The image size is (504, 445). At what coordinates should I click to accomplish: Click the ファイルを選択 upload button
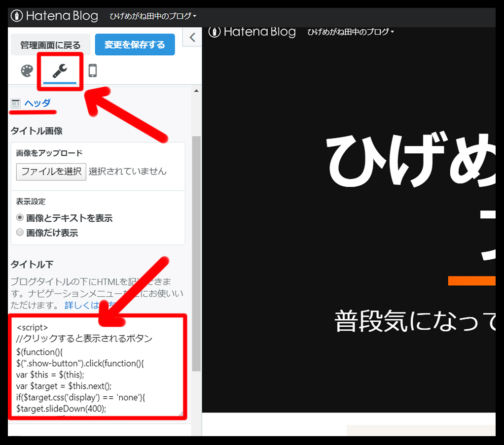coord(51,171)
